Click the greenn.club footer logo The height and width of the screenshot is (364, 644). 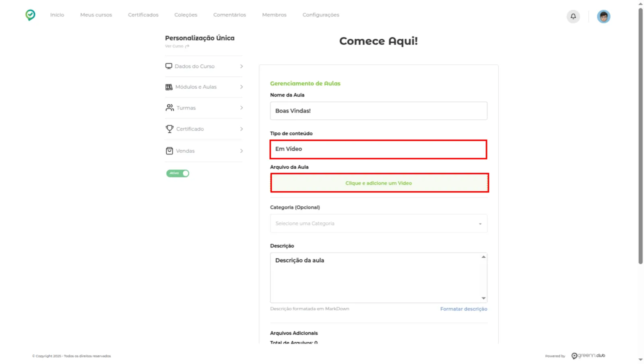click(x=588, y=356)
